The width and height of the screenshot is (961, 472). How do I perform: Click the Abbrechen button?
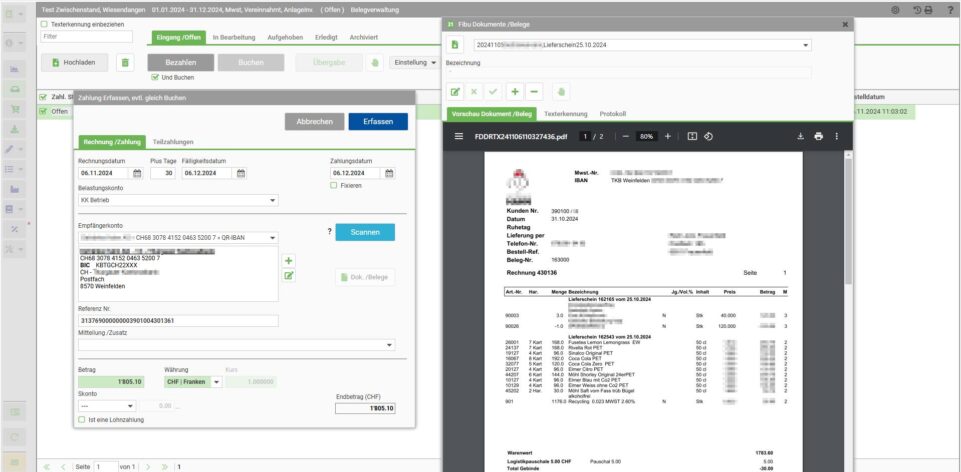pos(314,121)
